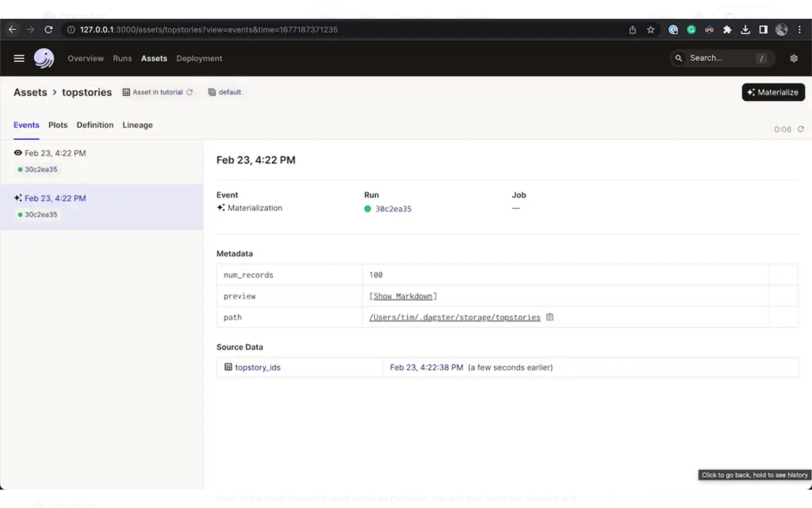
Task: Open run 30c2ea35 link in the Run column
Action: (x=393, y=209)
